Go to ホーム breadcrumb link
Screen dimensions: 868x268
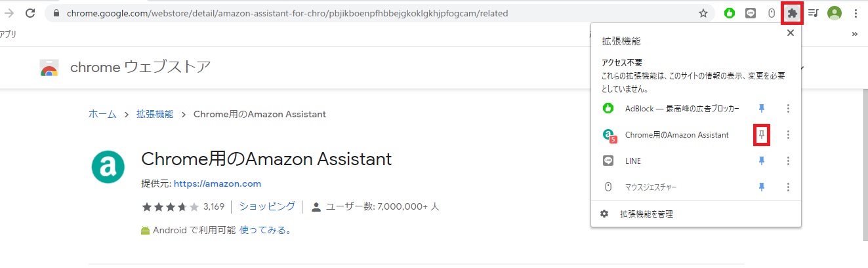[102, 114]
